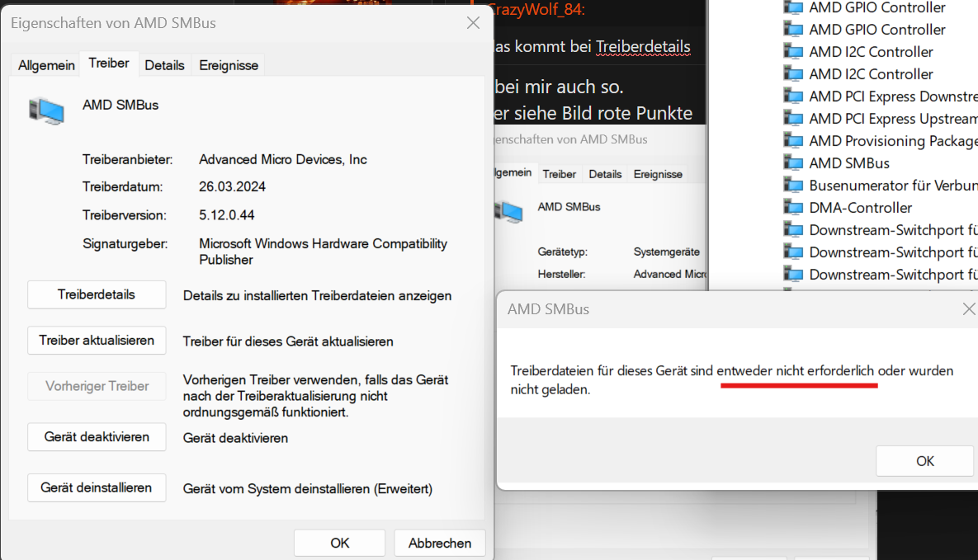
Task: Click icon of third Downstream-Switchport entry
Action: (793, 275)
